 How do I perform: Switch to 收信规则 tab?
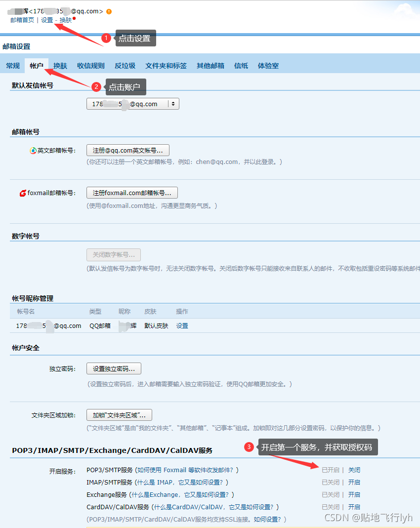pos(91,66)
